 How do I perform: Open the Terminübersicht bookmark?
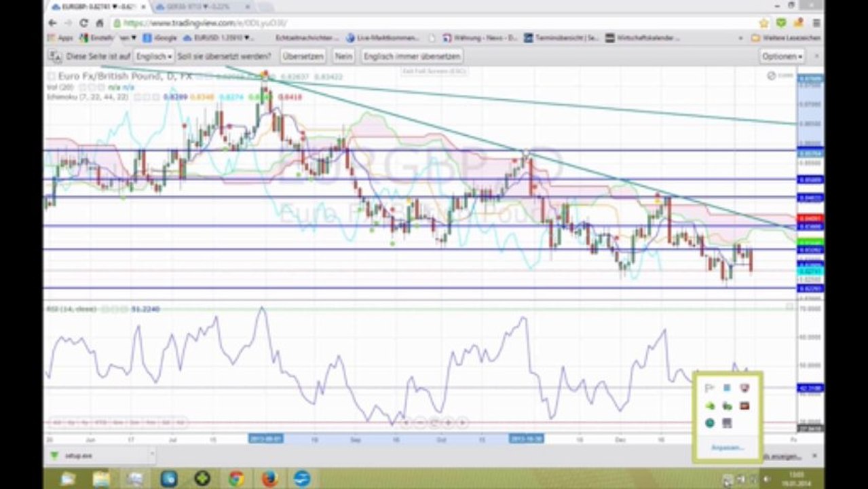point(561,38)
